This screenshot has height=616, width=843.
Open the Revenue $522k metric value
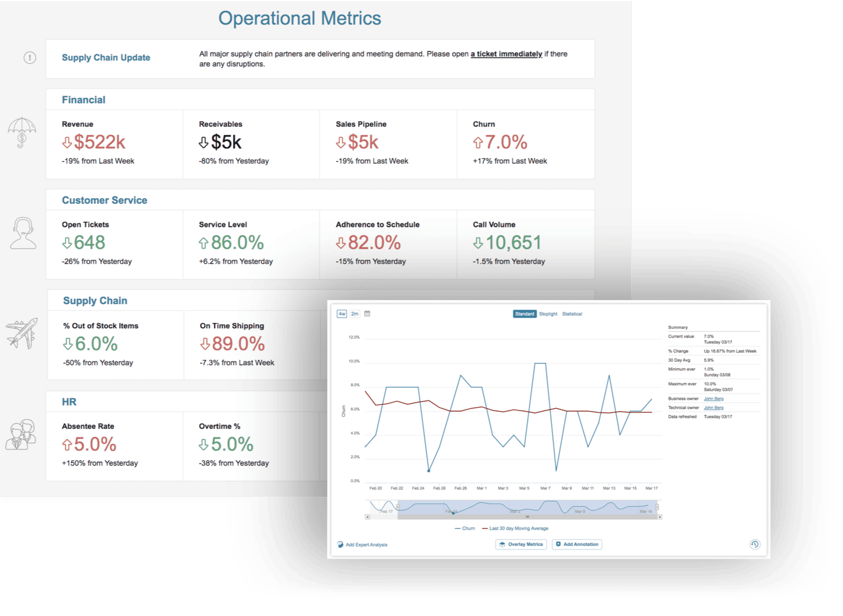(99, 142)
